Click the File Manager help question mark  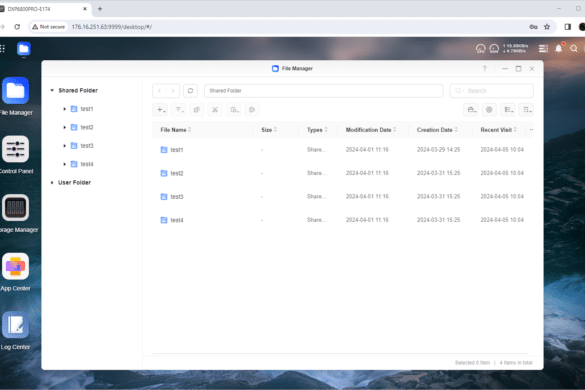[484, 69]
